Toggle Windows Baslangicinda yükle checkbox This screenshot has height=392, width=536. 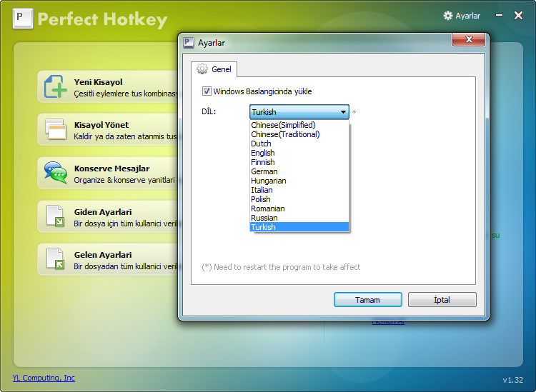click(207, 91)
